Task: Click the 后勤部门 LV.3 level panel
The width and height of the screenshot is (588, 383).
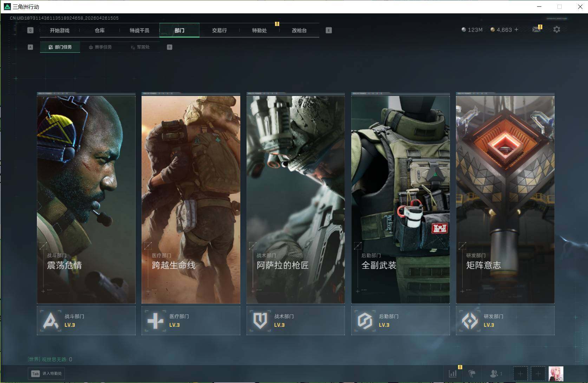Action: [x=400, y=321]
